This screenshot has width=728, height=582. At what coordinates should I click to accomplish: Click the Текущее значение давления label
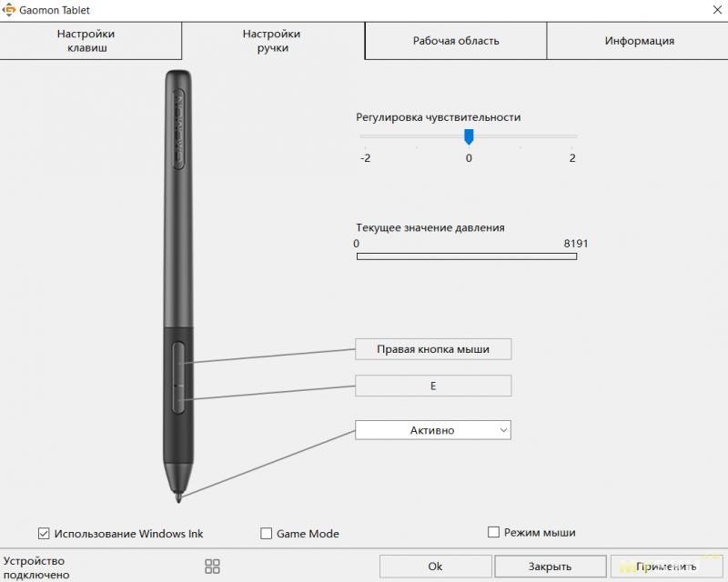coord(430,228)
